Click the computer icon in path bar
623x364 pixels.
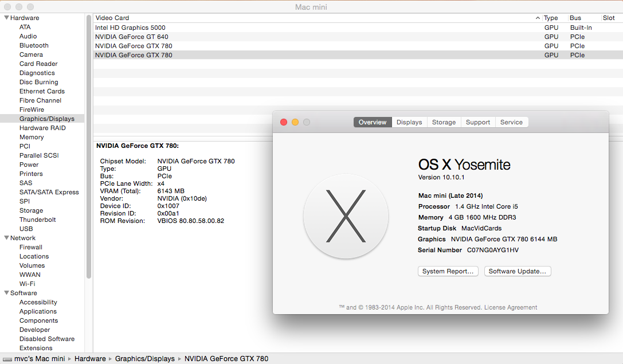pyautogui.click(x=7, y=359)
